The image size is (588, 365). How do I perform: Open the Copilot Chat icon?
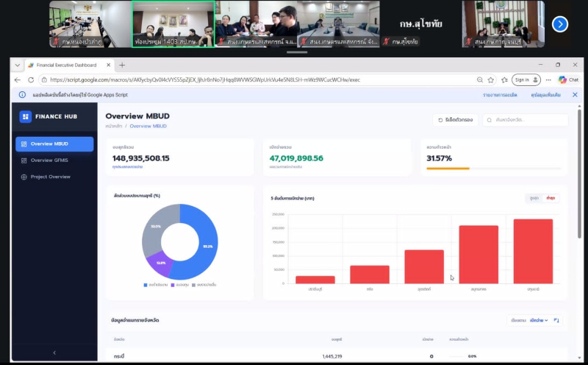tap(567, 79)
